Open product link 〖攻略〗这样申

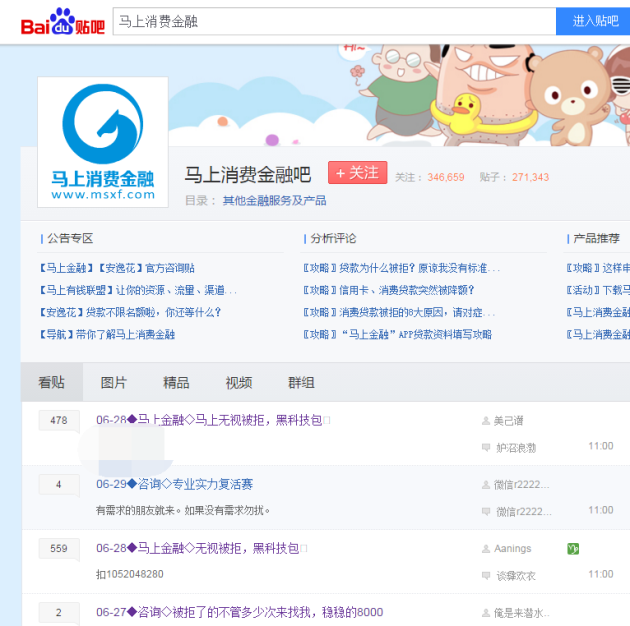598,268
